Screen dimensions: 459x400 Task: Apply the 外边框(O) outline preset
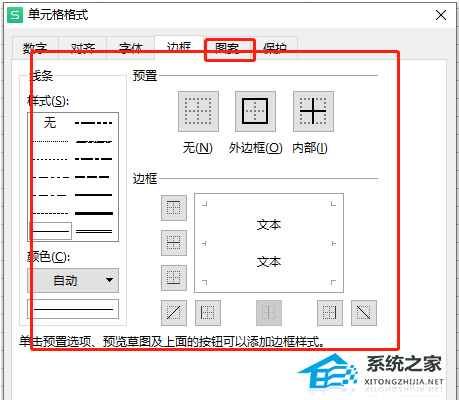[x=255, y=111]
